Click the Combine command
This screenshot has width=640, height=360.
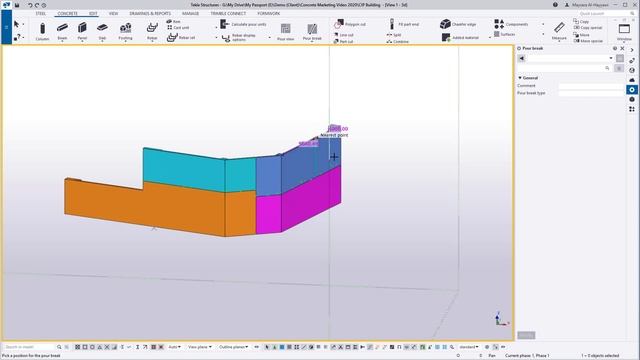pos(398,42)
